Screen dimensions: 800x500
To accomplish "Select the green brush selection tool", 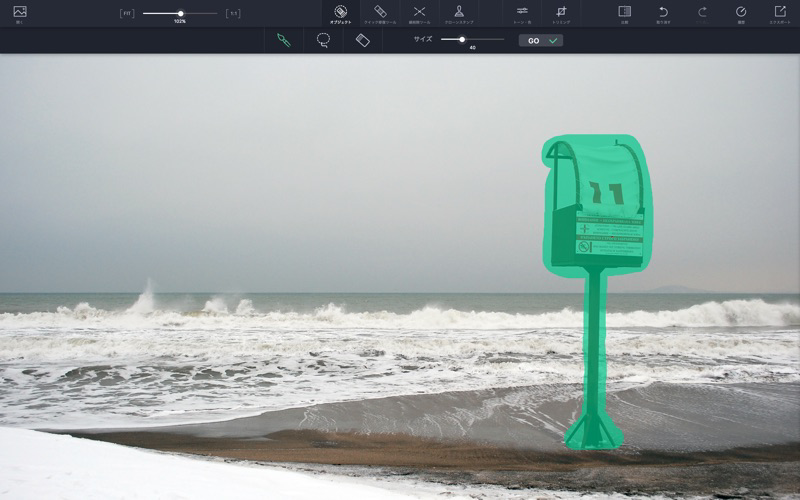I will (x=284, y=40).
